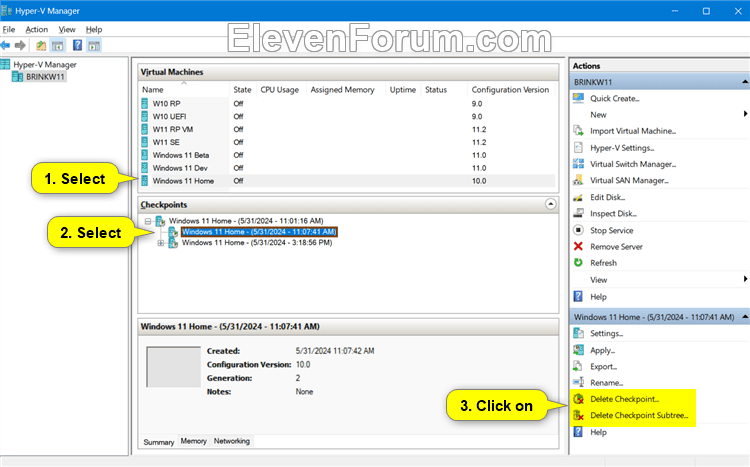The width and height of the screenshot is (750, 467).
Task: Click the Hyper-V Manager app icon in title bar
Action: 7,11
